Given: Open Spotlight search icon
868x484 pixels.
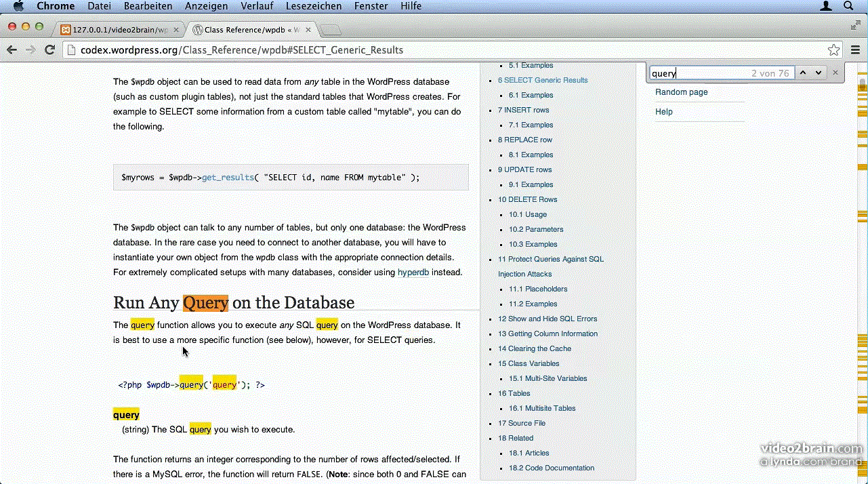Looking at the screenshot, I should [848, 6].
